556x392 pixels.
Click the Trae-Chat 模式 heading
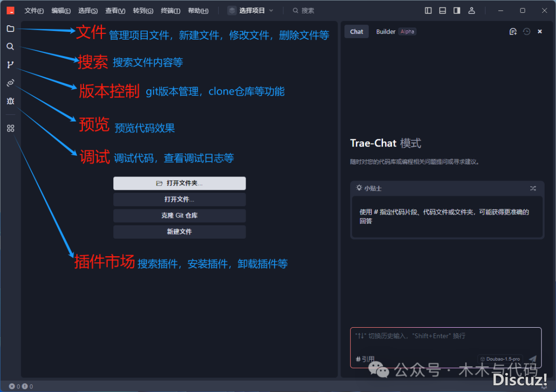(386, 143)
